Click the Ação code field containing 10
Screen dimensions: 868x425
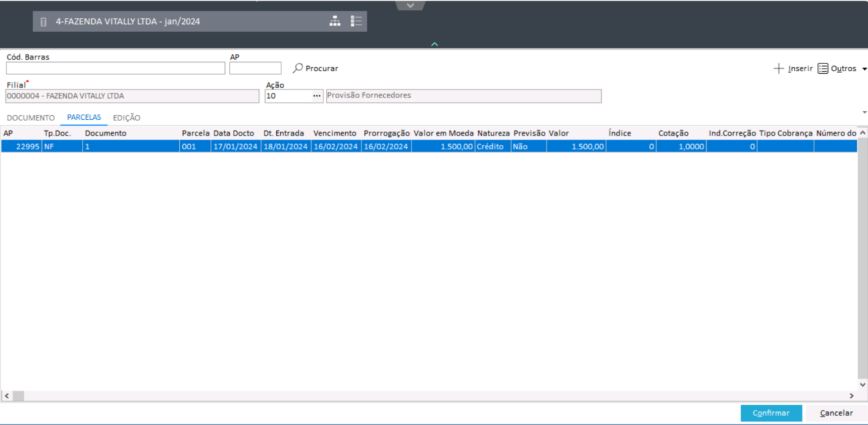[288, 96]
